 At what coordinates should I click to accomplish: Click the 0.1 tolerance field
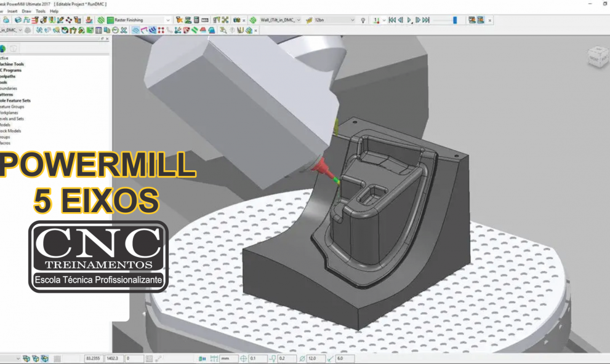[257, 358]
